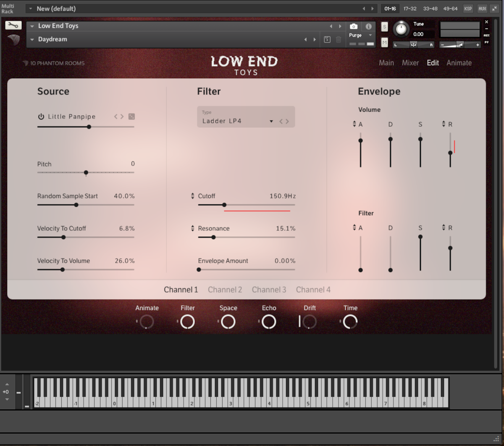The width and height of the screenshot is (504, 446).
Task: Open the wrench instrument edit icon
Action: (x=13, y=25)
